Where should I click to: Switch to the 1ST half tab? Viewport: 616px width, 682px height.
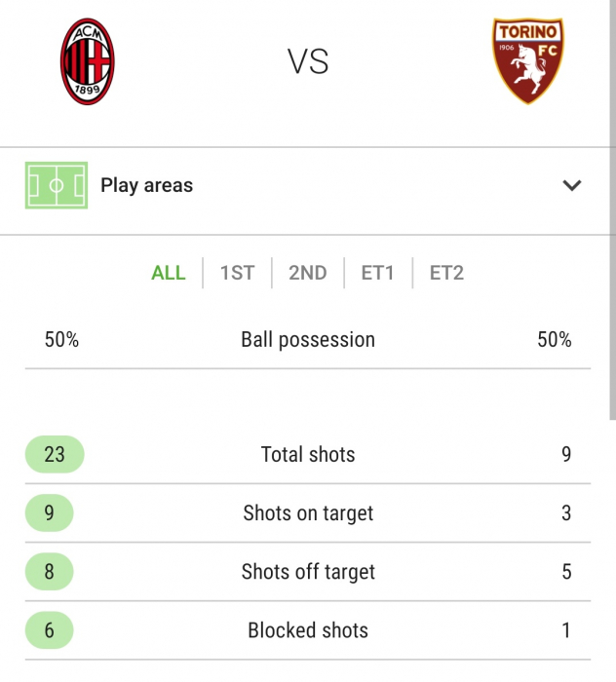click(237, 273)
